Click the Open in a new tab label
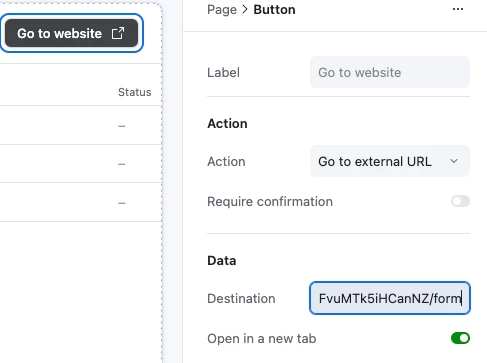This screenshot has width=487, height=363. coord(262,339)
